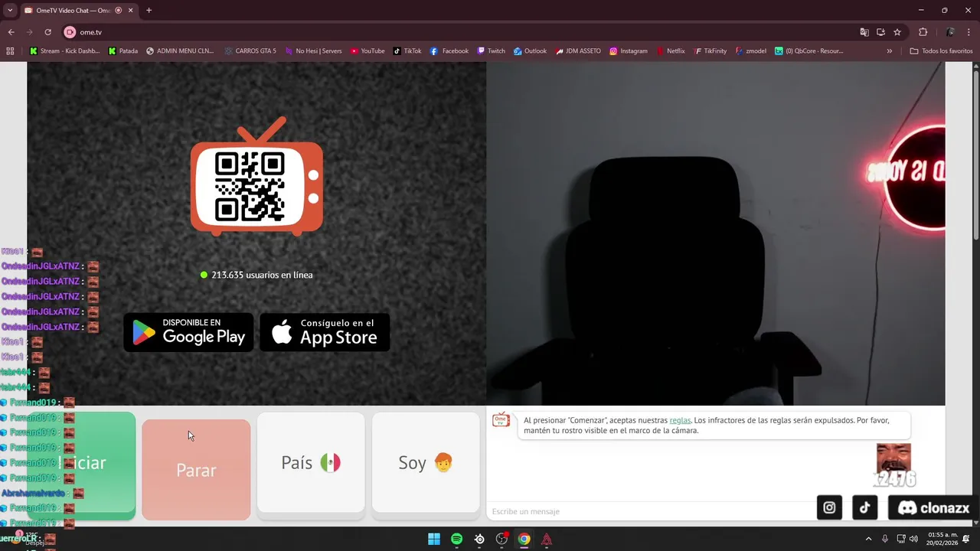The height and width of the screenshot is (551, 980).
Task: Open the Facebook bookmark
Action: tap(449, 51)
